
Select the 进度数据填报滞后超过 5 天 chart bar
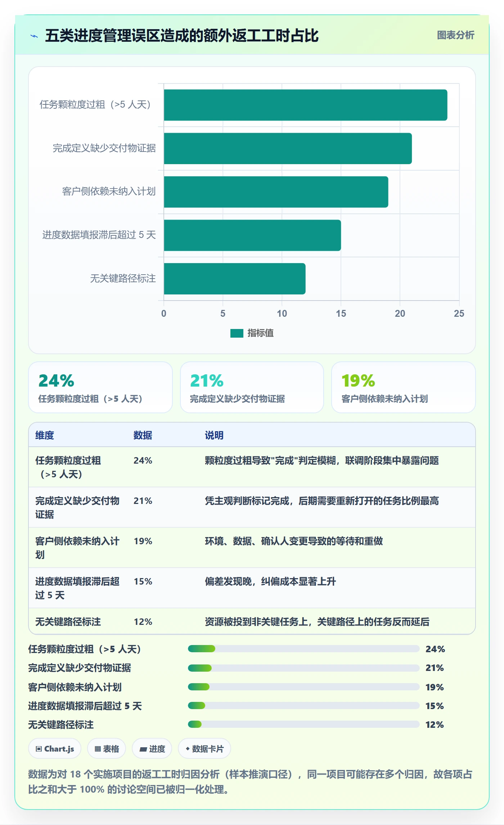pos(252,235)
